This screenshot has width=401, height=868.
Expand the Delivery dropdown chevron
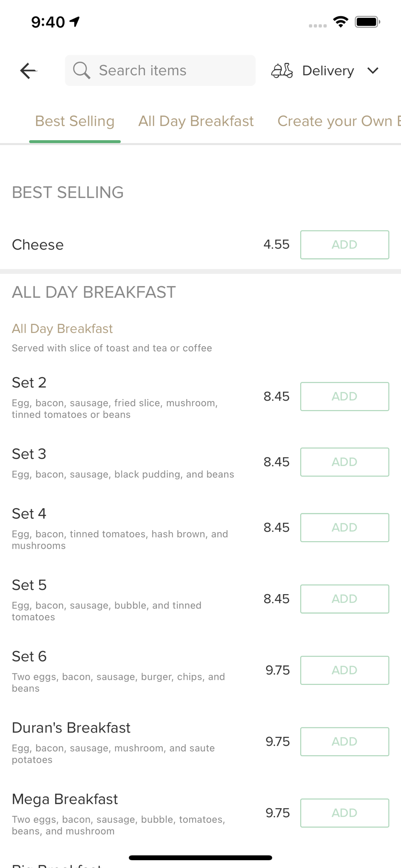click(x=373, y=71)
